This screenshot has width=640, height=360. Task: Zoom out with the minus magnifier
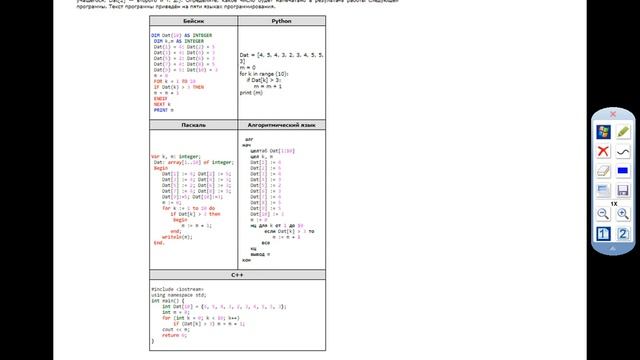603,214
